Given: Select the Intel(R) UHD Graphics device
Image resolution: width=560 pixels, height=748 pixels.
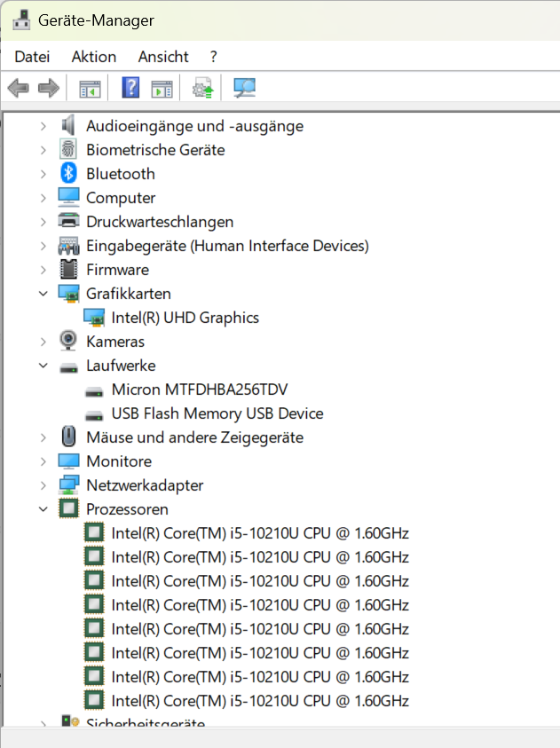Looking at the screenshot, I should point(185,318).
